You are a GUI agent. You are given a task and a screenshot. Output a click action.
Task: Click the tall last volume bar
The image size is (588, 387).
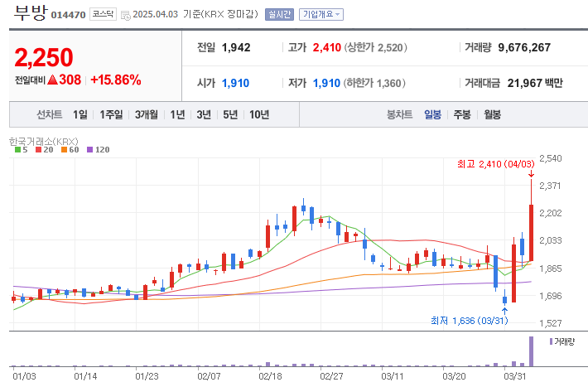pos(531,351)
